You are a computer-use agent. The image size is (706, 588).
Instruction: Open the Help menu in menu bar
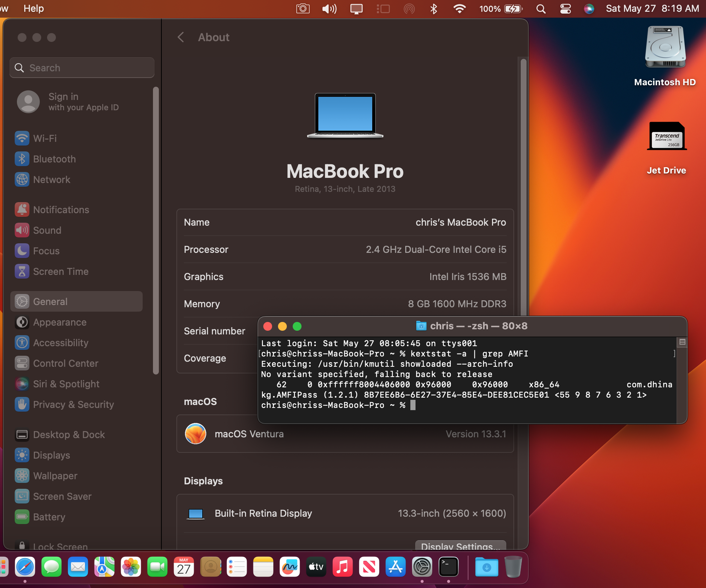coord(33,8)
